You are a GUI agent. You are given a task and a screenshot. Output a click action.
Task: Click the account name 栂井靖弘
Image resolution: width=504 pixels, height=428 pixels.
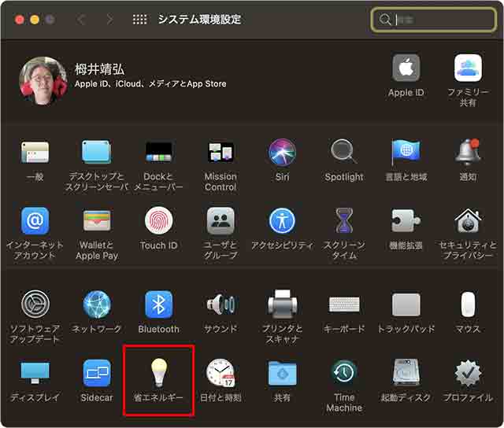pos(100,69)
